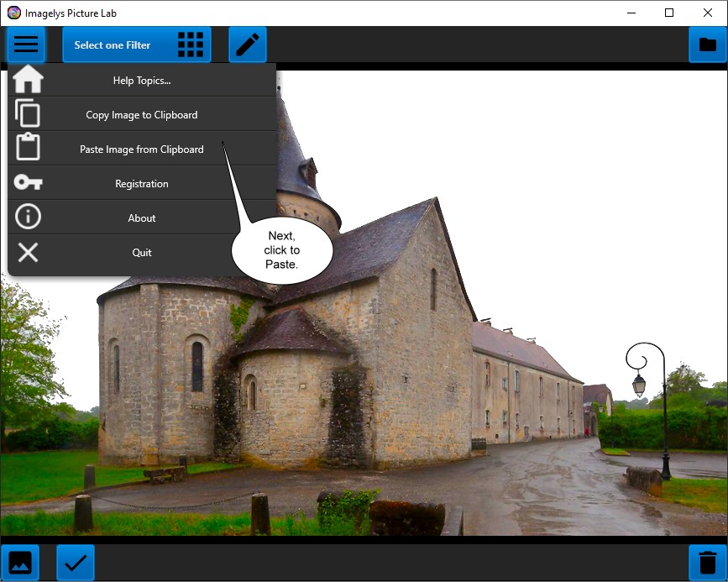Image resolution: width=728 pixels, height=582 pixels.
Task: Choose Help Topics menu entry
Action: 142,81
